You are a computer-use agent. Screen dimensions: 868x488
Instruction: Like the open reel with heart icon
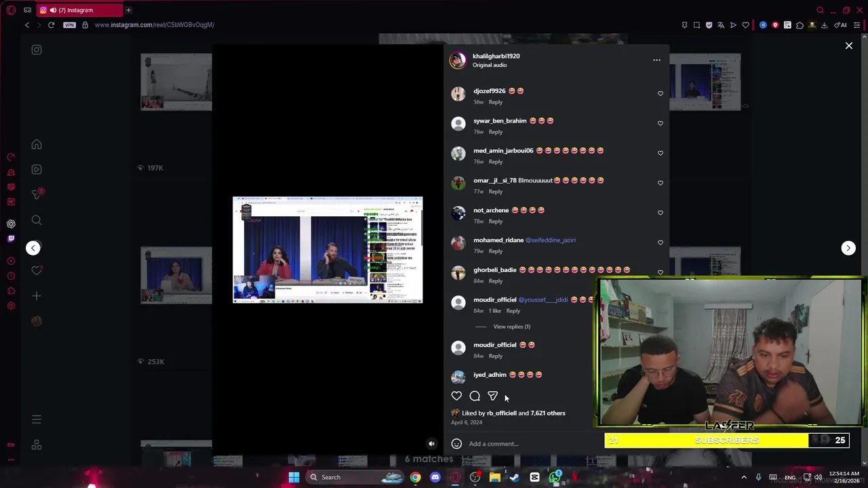pyautogui.click(x=456, y=396)
